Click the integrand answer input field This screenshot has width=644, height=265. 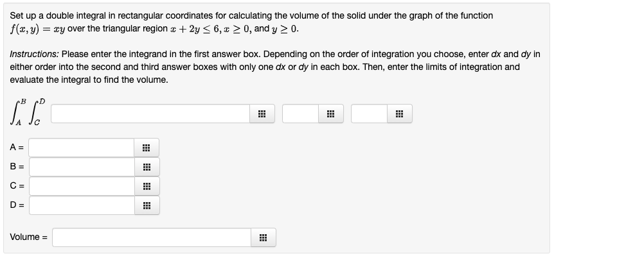point(150,114)
